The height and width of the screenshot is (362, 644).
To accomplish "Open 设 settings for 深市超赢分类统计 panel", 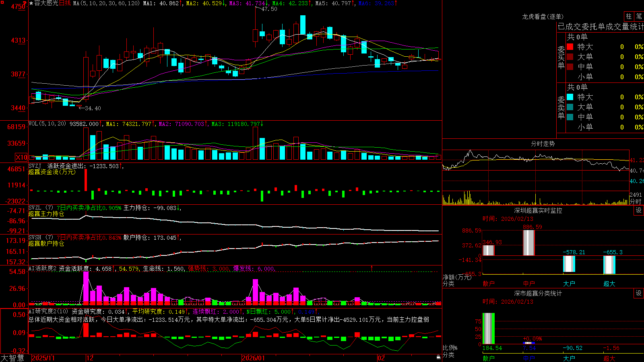I will (x=639, y=293).
